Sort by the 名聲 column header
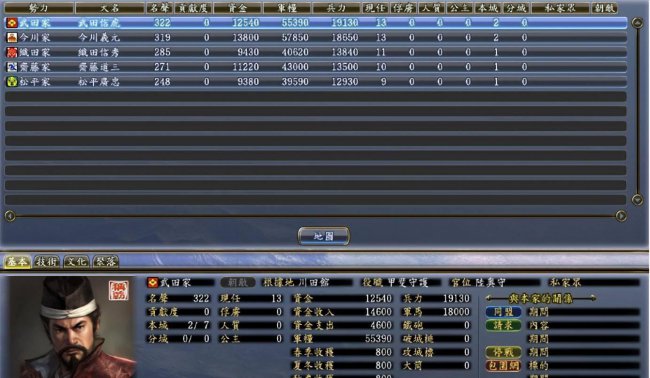The image size is (650, 378). tap(159, 8)
